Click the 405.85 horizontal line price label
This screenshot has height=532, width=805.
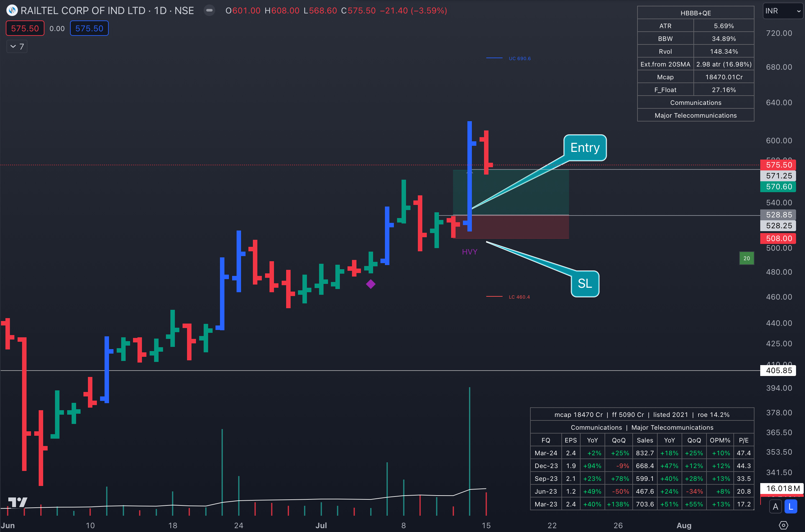(778, 371)
